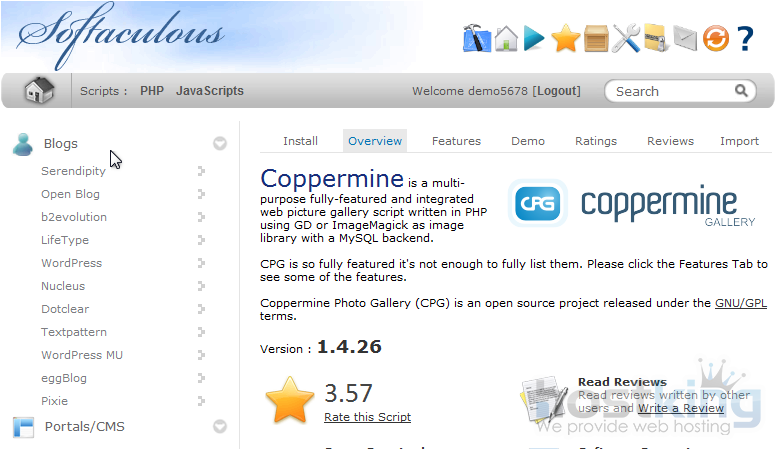Screen dimensions: 776x450
Task: Click the Logout link
Action: click(x=556, y=91)
